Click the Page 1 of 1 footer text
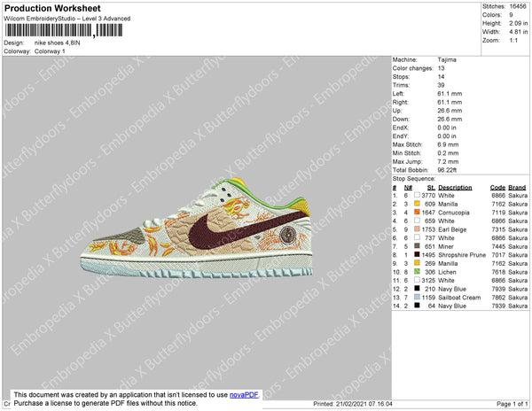 tap(512, 404)
